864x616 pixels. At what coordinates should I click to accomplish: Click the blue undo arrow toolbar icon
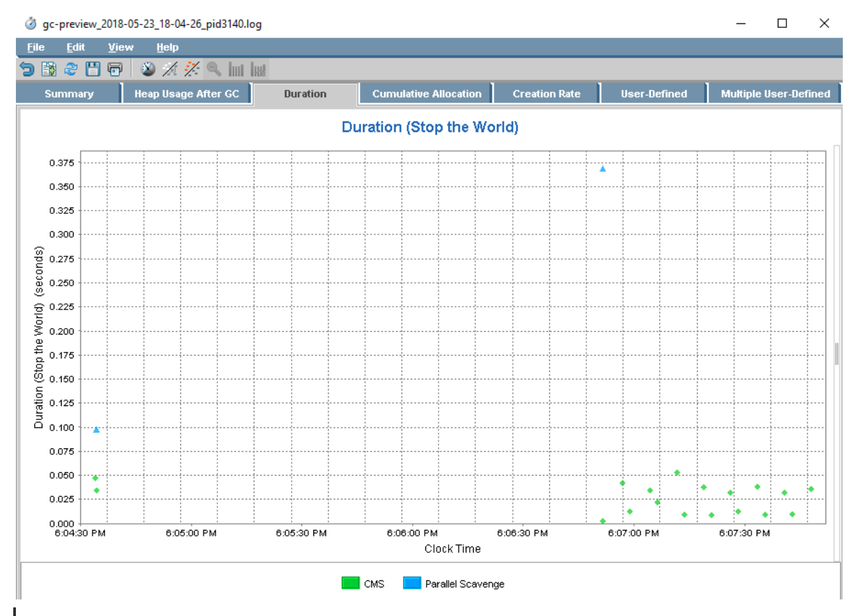(x=27, y=69)
